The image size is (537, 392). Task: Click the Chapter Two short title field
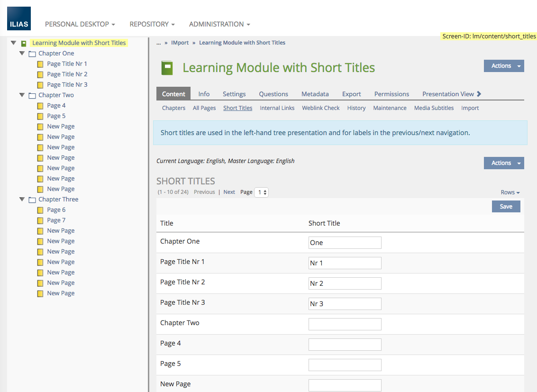point(345,324)
